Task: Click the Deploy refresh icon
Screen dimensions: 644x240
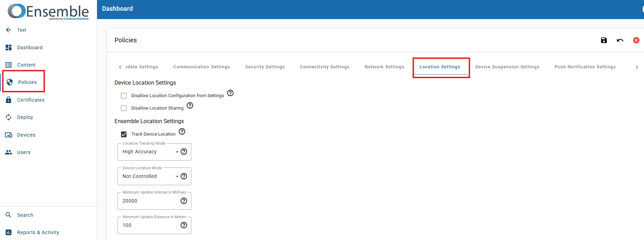Action: 9,117
